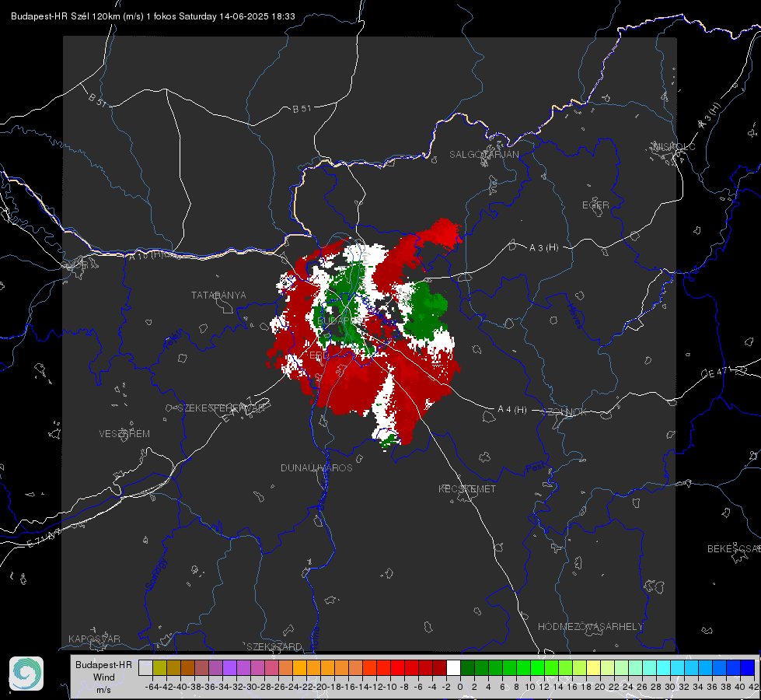
Task: Click the small green echo at southern tip
Action: 388,440
